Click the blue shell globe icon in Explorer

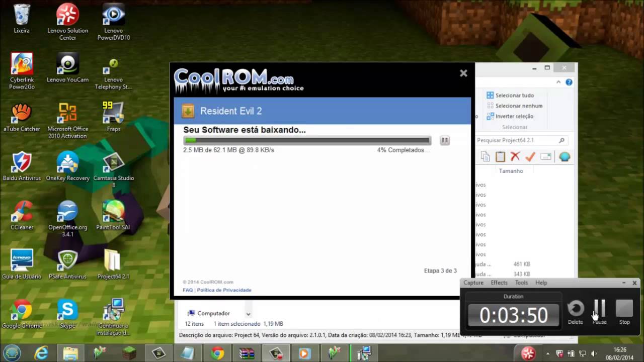click(565, 157)
